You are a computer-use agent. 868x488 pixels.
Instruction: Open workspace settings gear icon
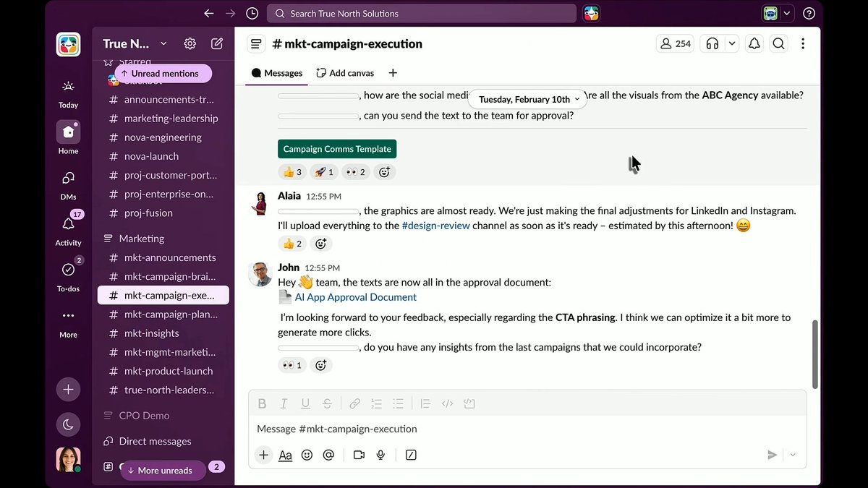coord(190,43)
